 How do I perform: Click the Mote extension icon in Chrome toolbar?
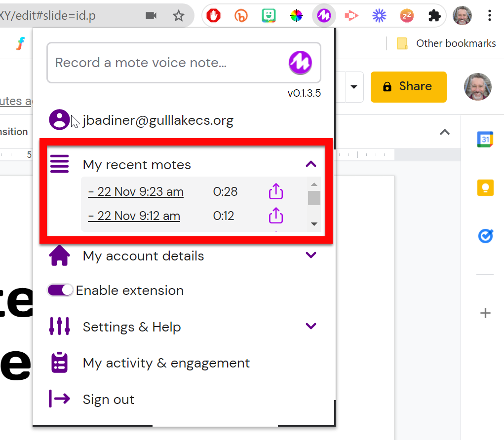(x=324, y=15)
